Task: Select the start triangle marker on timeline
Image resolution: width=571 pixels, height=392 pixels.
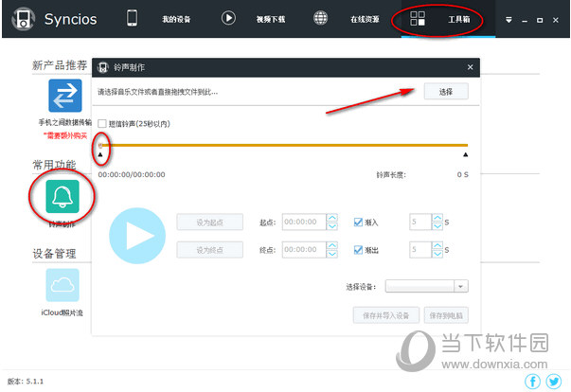Action: 100,154
